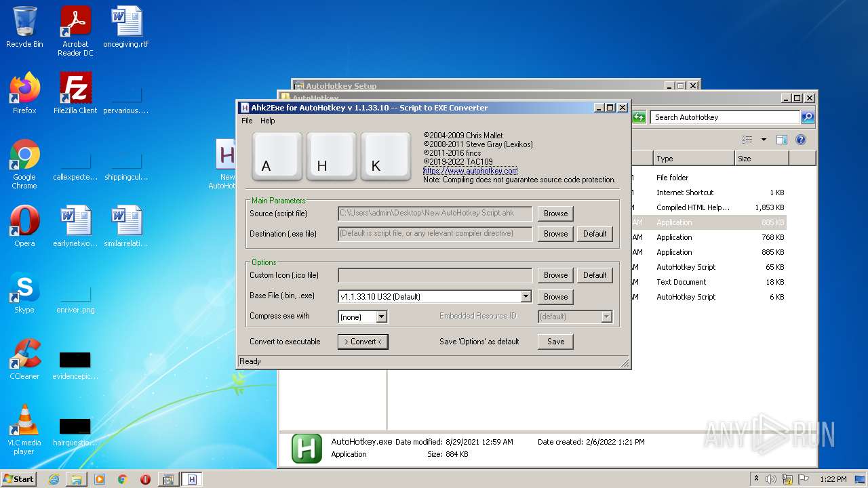Viewport: 868px width, 488px height.
Task: Launch Firefox from the desktop
Action: click(x=24, y=94)
